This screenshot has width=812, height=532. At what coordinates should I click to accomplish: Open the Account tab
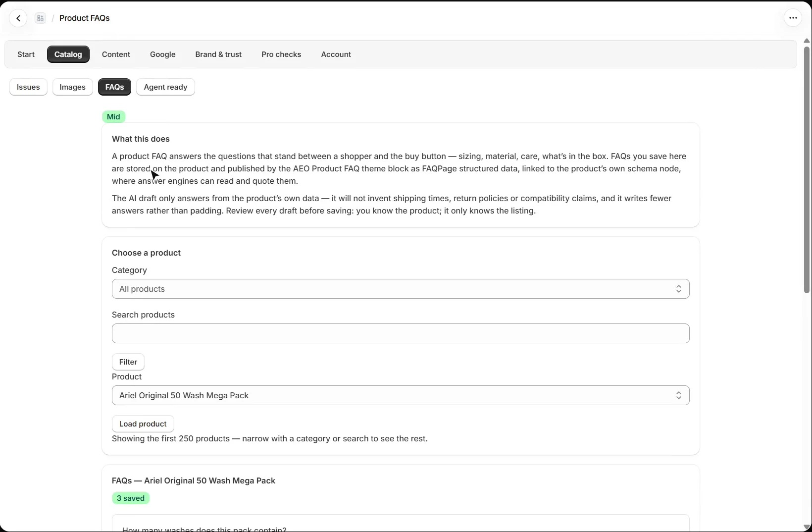pyautogui.click(x=336, y=54)
